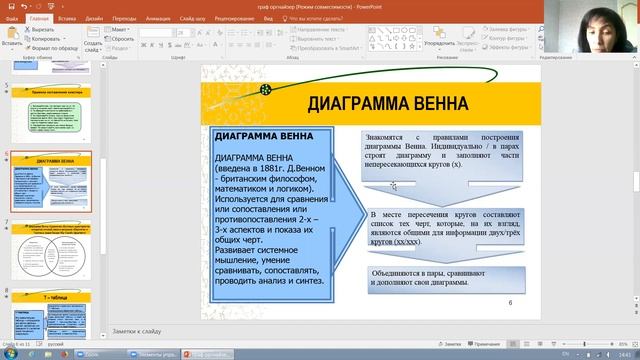Open Firefox from the taskbar
The width and height of the screenshot is (640, 360).
point(64,354)
